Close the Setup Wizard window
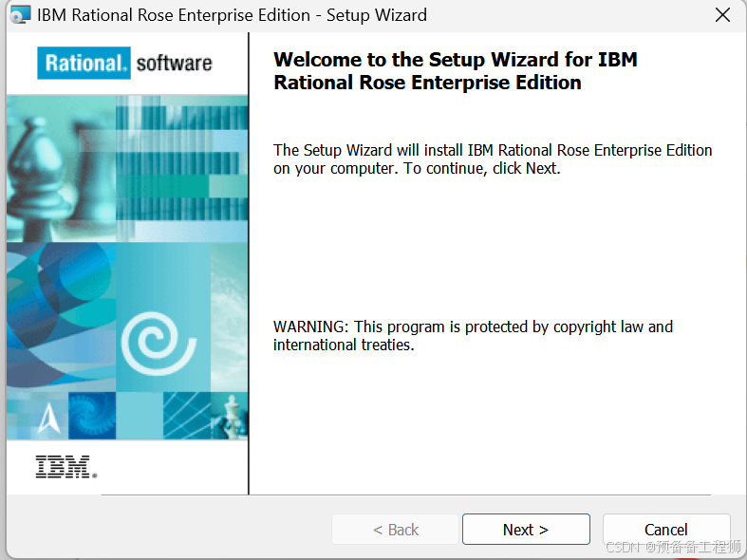Screen dimensions: 747x560 click(x=722, y=15)
